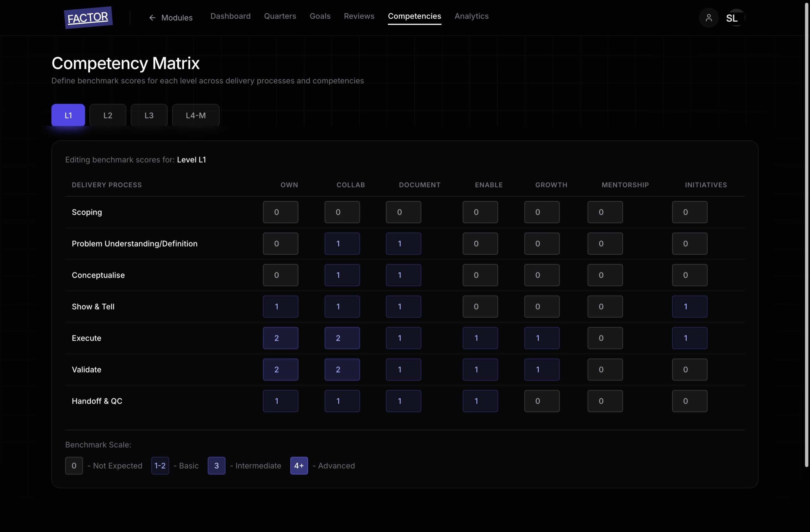The image size is (810, 532).
Task: Edit Show & Tell Enable score
Action: [x=480, y=307]
